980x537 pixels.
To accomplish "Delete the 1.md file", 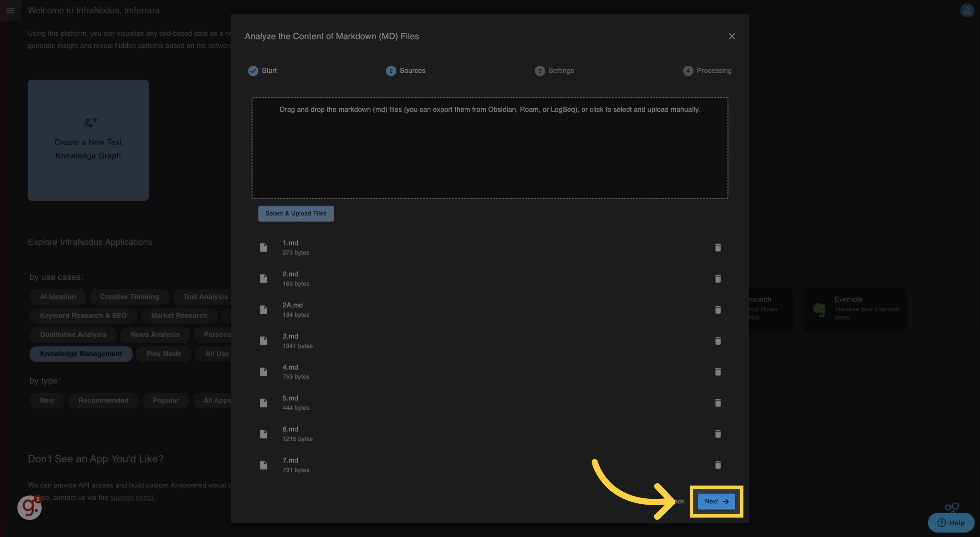I will 717,248.
